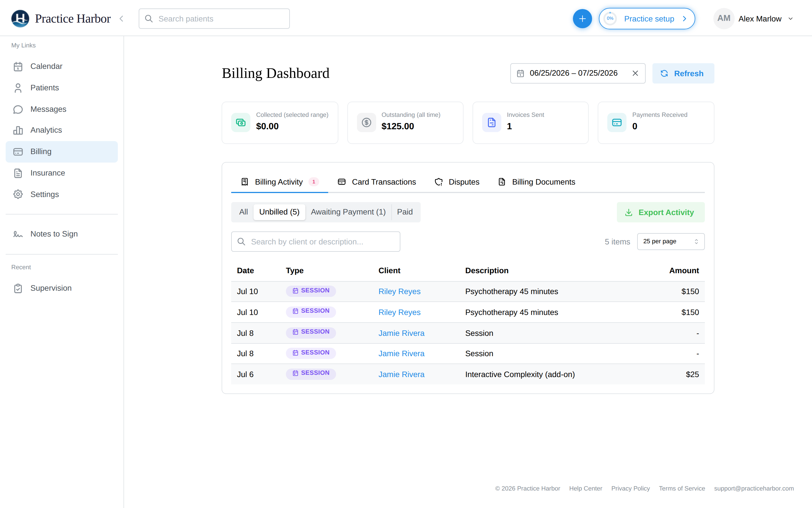Go to Patients in the sidebar

point(62,88)
